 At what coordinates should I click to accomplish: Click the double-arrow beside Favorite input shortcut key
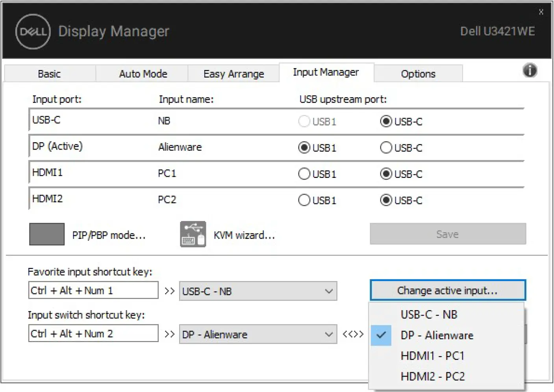pyautogui.click(x=169, y=291)
